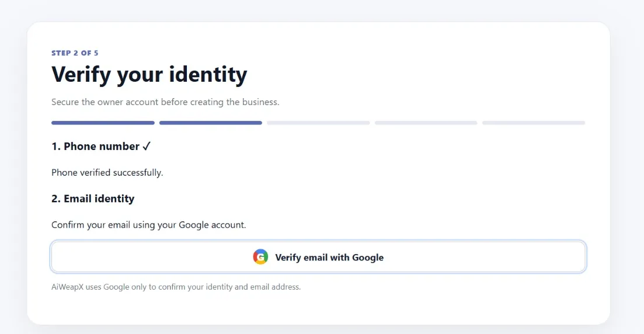This screenshot has height=334, width=644.
Task: Select the fifth and last progress segment
Action: pyautogui.click(x=534, y=123)
